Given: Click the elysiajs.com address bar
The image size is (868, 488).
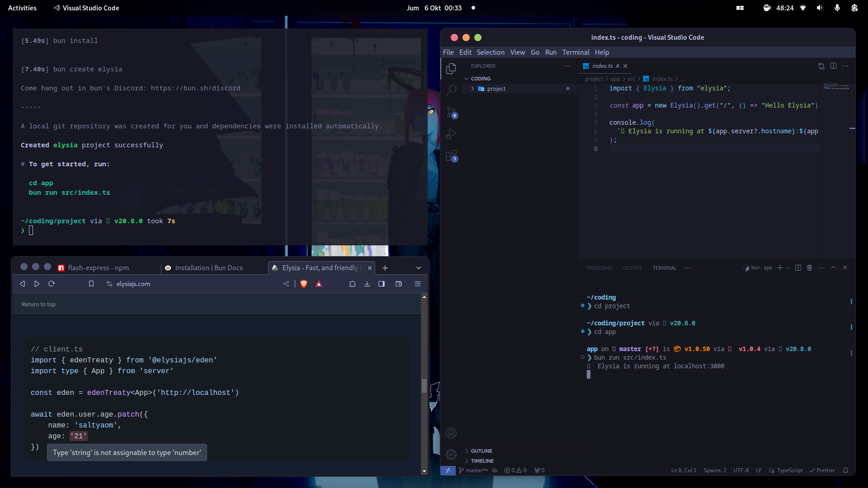Looking at the screenshot, I should 133,284.
